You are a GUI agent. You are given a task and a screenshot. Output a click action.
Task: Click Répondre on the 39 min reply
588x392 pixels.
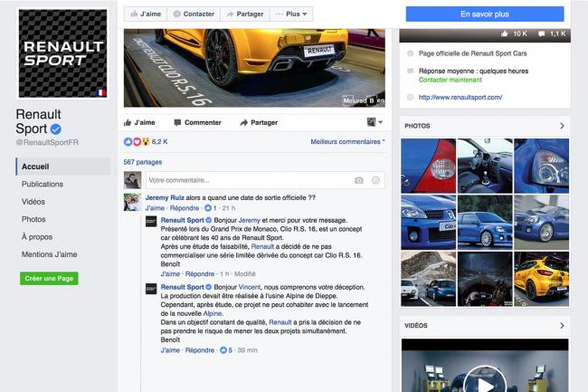click(x=200, y=350)
